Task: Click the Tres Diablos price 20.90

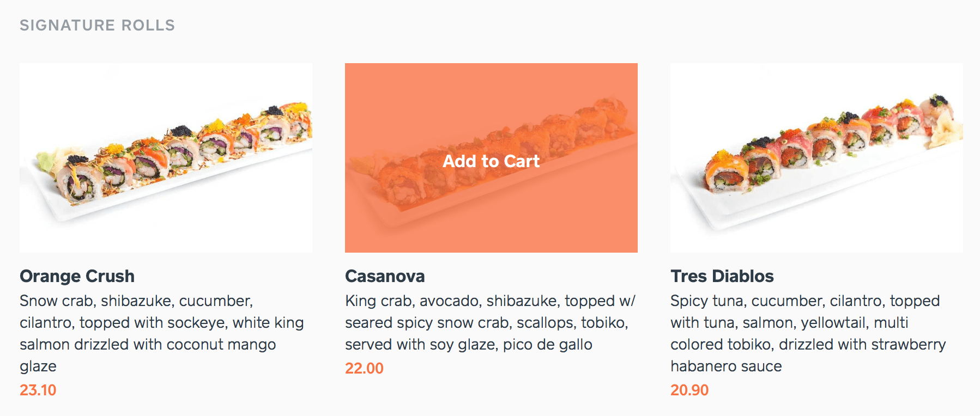Action: pos(688,390)
